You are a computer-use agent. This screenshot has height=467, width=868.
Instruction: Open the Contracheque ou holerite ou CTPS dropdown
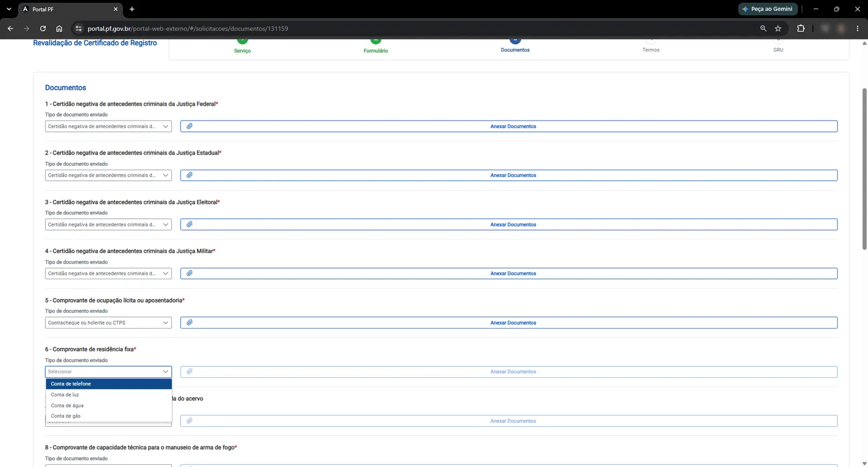pos(108,323)
